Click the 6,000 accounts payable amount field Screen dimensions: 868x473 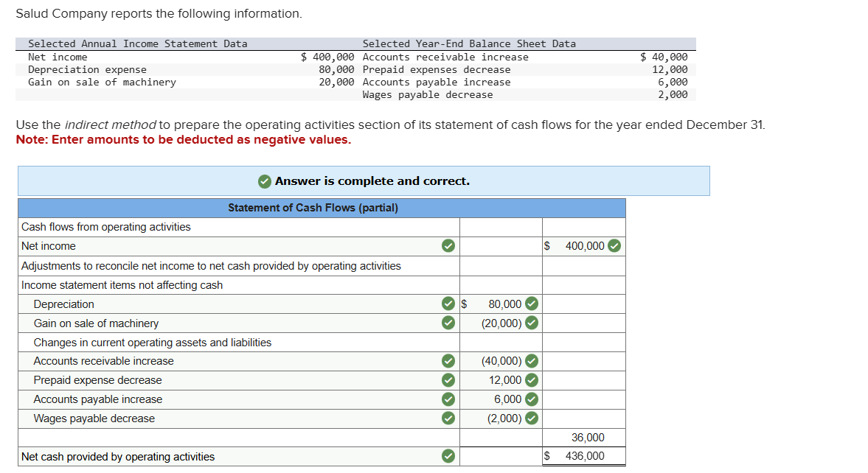(501, 399)
